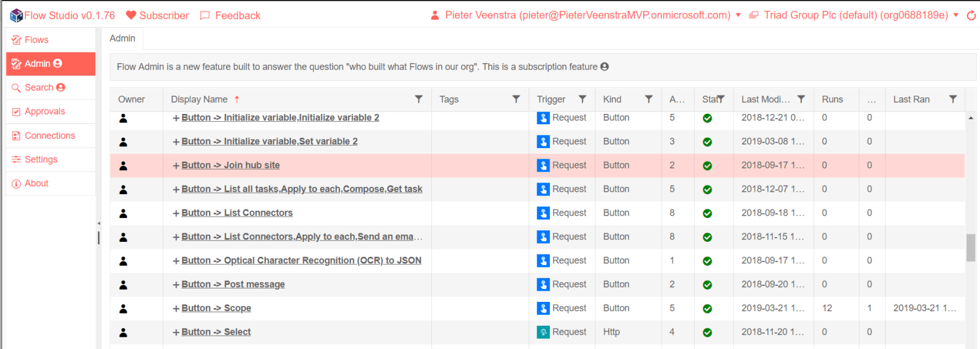Image resolution: width=980 pixels, height=349 pixels.
Task: Collapse sidebar using splitter arrow
Action: (x=99, y=223)
